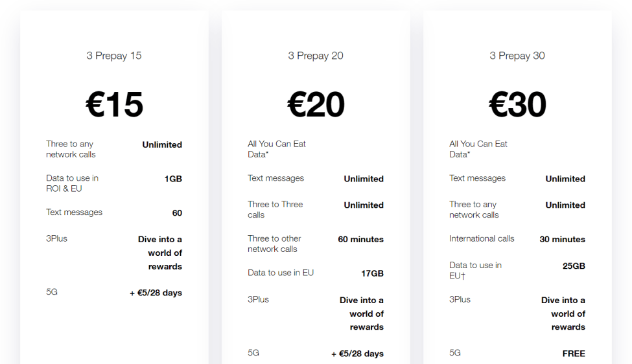Click the 1GB ROI & EU data value
Screen dimensions: 632x364
(x=173, y=179)
